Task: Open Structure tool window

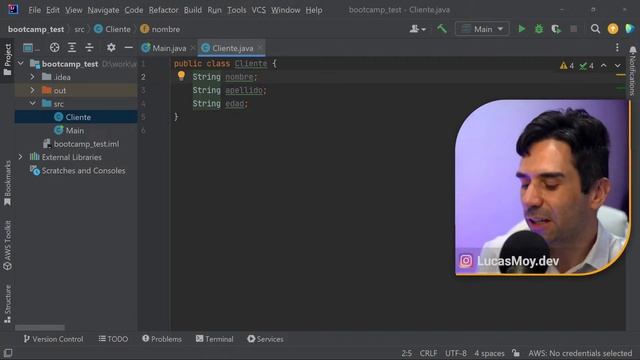Action: pos(7,304)
